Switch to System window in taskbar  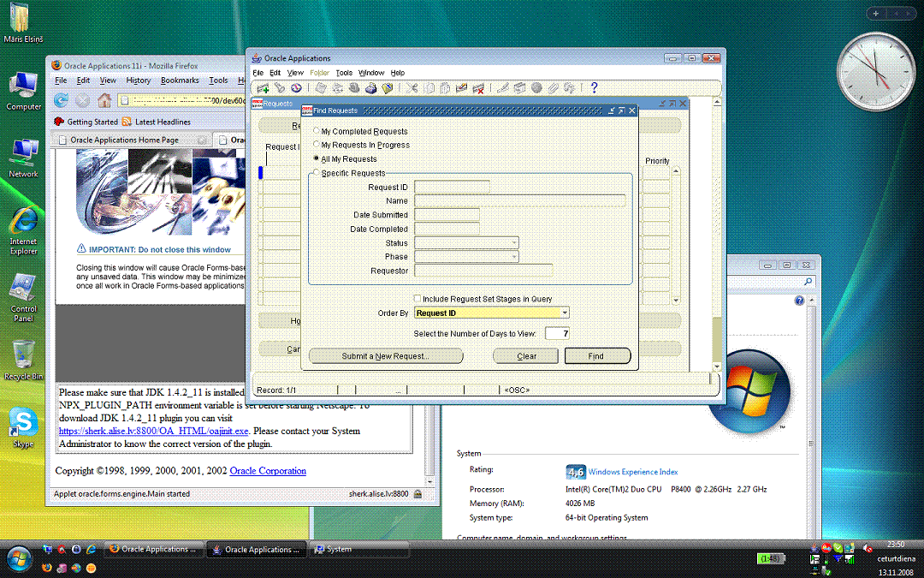[x=358, y=549]
